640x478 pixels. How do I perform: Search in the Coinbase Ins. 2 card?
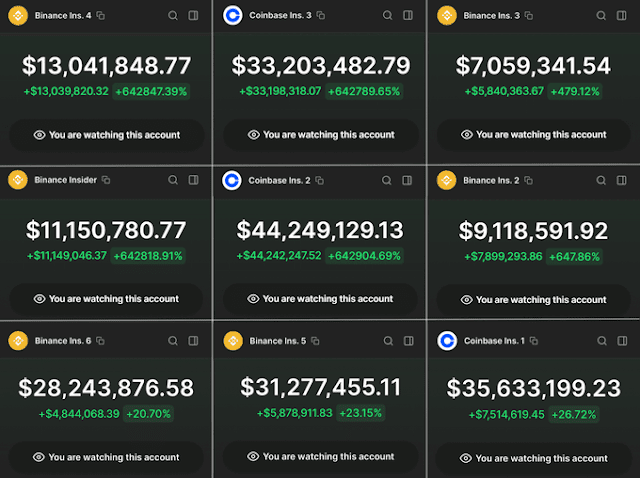387,180
